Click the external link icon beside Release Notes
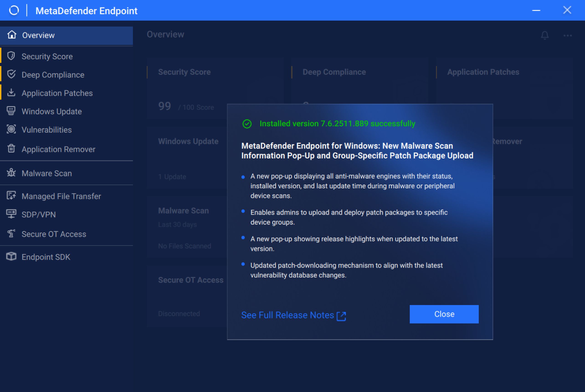The width and height of the screenshot is (585, 392). coord(341,316)
